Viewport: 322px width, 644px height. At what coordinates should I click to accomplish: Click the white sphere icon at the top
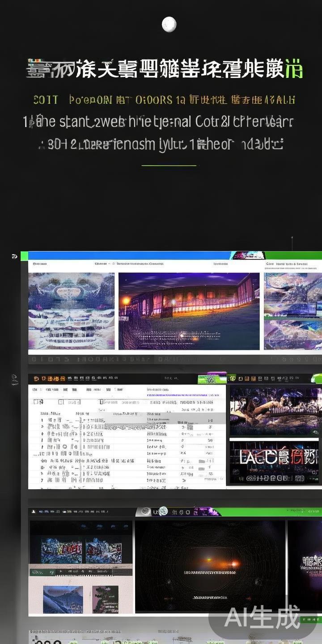(x=169, y=24)
